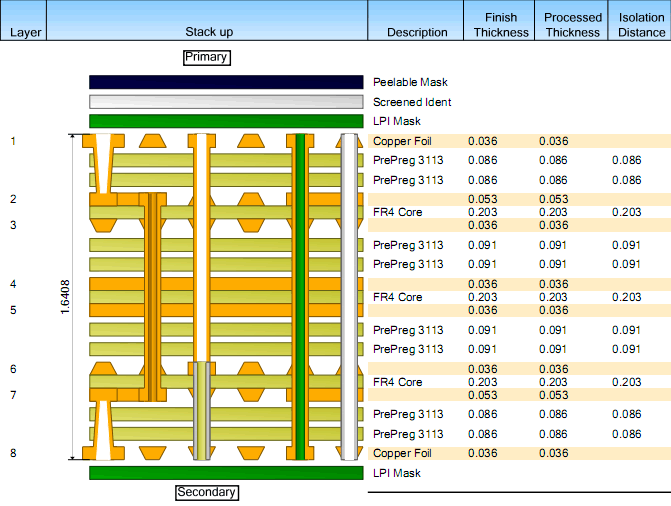Click the Secondary side label box
The height and width of the screenshot is (506, 671).
(x=207, y=492)
